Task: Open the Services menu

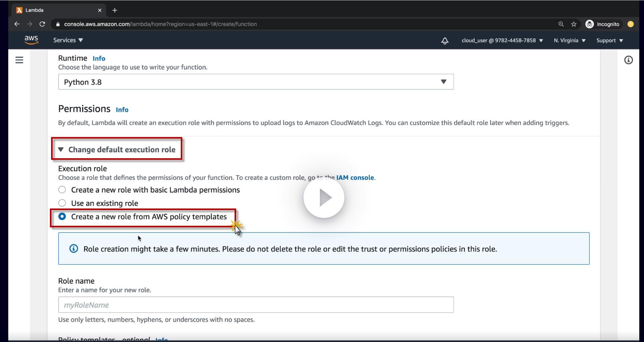Action: [x=68, y=40]
